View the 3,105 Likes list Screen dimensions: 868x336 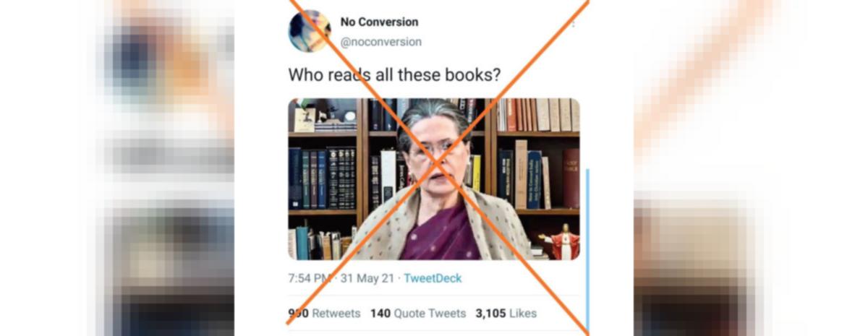point(506,314)
